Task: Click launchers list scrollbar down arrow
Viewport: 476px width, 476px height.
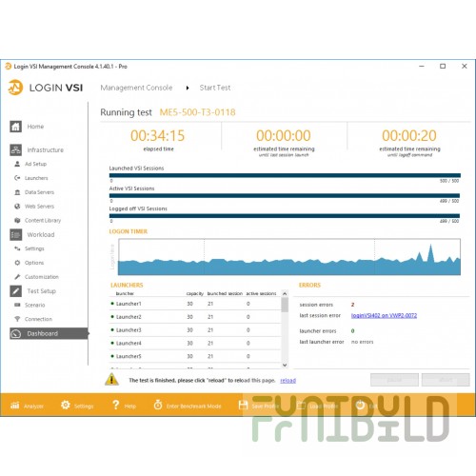Action: coord(285,365)
